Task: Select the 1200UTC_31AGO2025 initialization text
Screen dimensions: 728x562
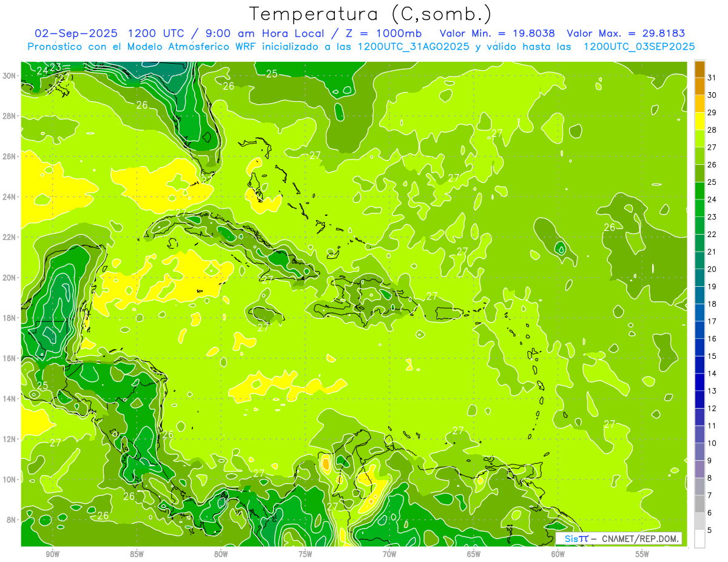Action: point(413,47)
